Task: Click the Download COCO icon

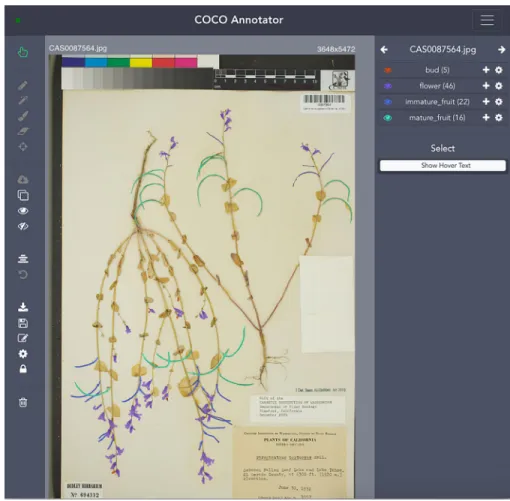Action: click(23, 307)
